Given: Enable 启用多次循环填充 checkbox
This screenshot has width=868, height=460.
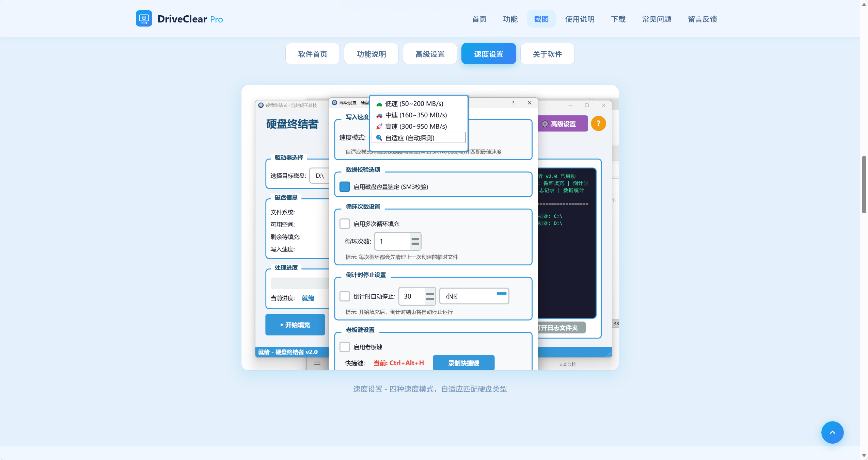Looking at the screenshot, I should (344, 224).
